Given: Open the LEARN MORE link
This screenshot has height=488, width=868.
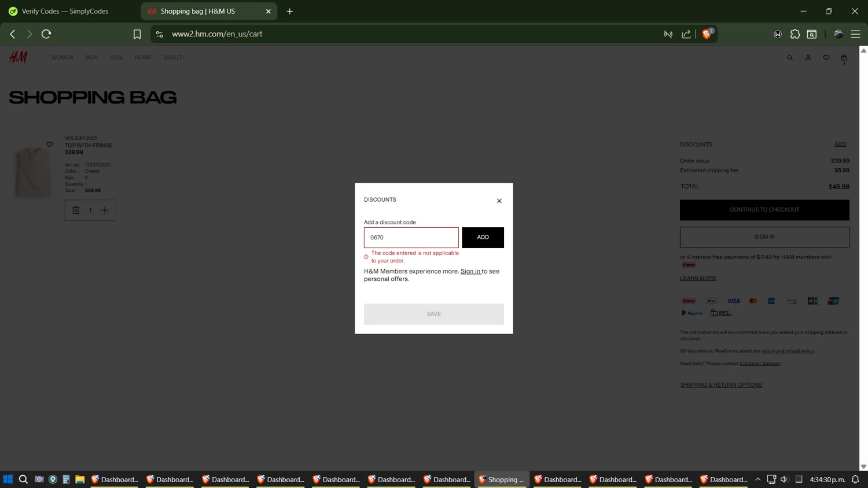Looking at the screenshot, I should click(x=698, y=278).
